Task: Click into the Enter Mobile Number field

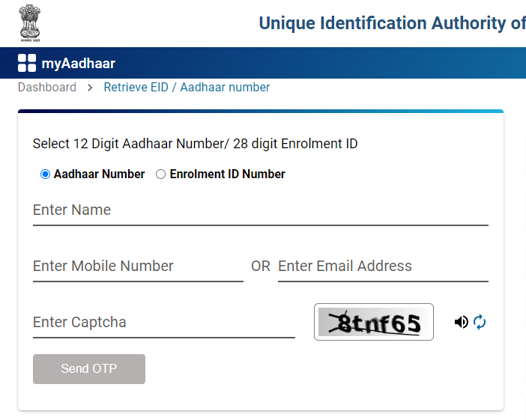Action: 138,267
